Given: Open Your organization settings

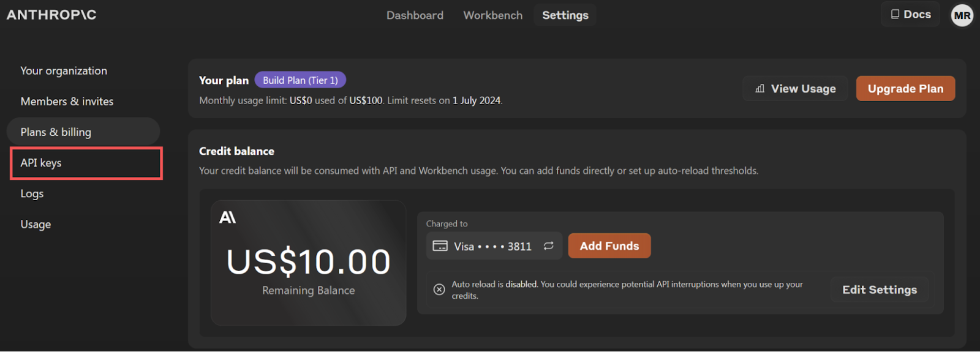Looking at the screenshot, I should tap(64, 71).
